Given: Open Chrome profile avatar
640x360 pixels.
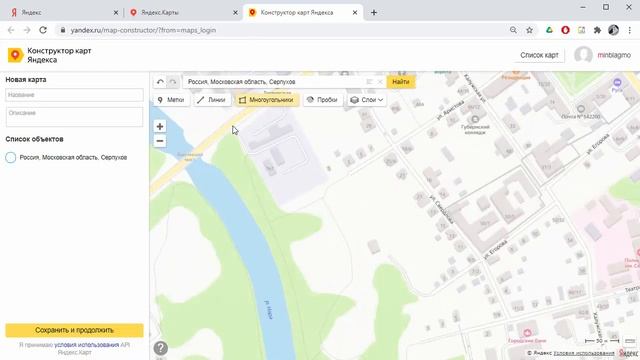Looking at the screenshot, I should pyautogui.click(x=613, y=30).
